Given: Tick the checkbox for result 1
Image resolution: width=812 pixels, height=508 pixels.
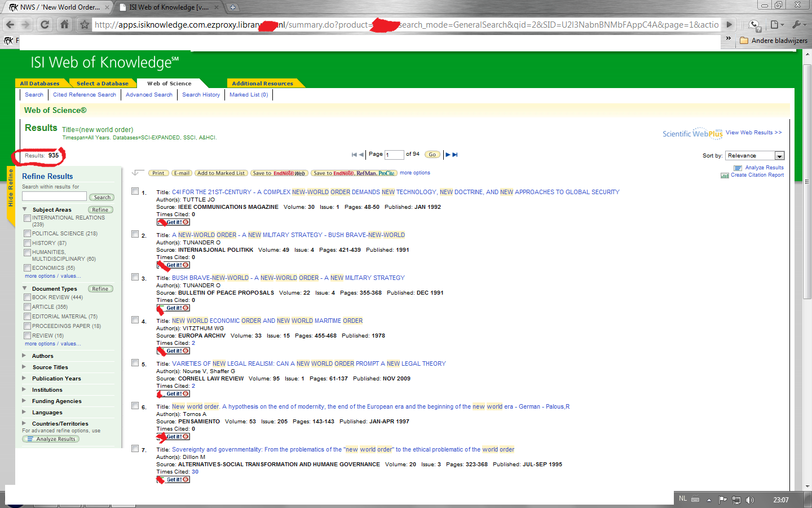Looking at the screenshot, I should coord(135,191).
